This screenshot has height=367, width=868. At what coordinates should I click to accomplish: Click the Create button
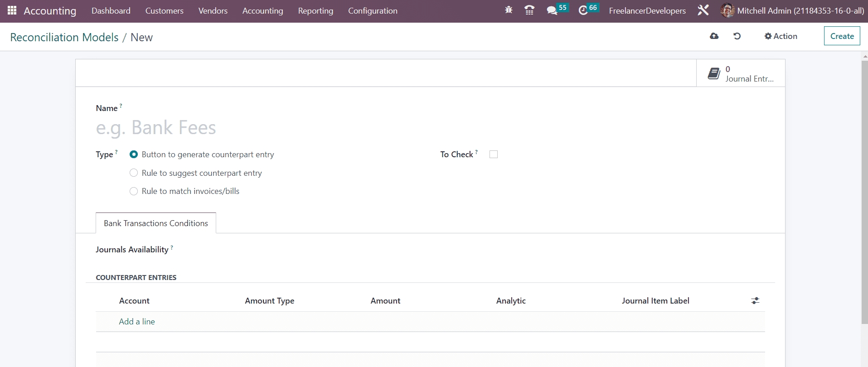(x=842, y=36)
